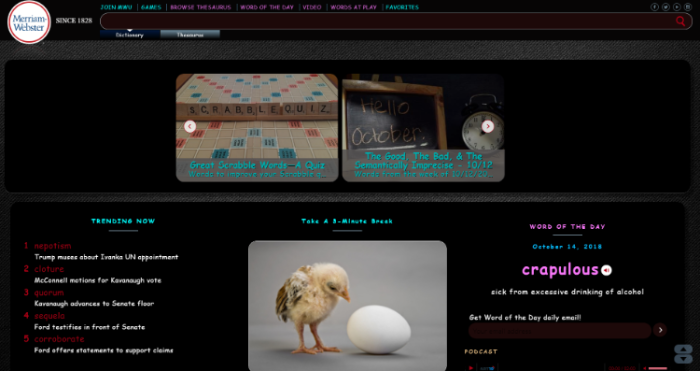Viewport: 700px width, 371px height.
Task: Open JOIN MWU menu item
Action: coord(116,7)
